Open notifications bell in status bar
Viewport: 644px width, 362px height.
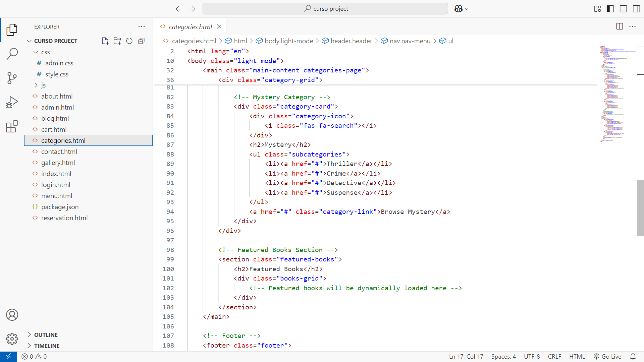pyautogui.click(x=633, y=357)
